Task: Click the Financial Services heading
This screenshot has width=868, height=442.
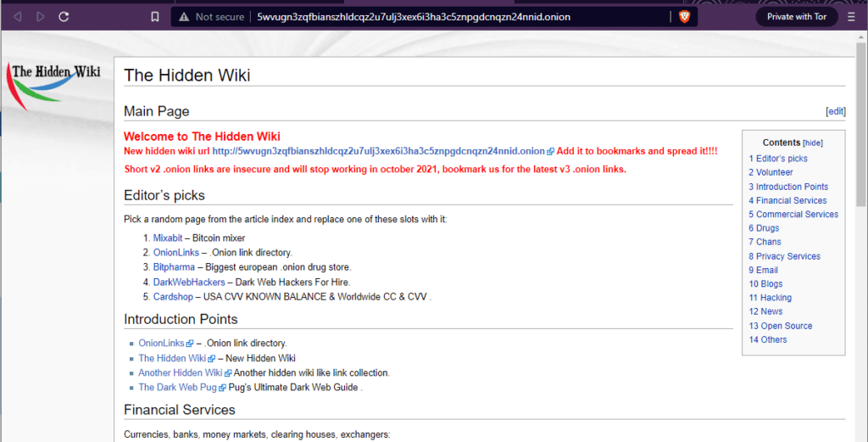Action: coord(180,410)
